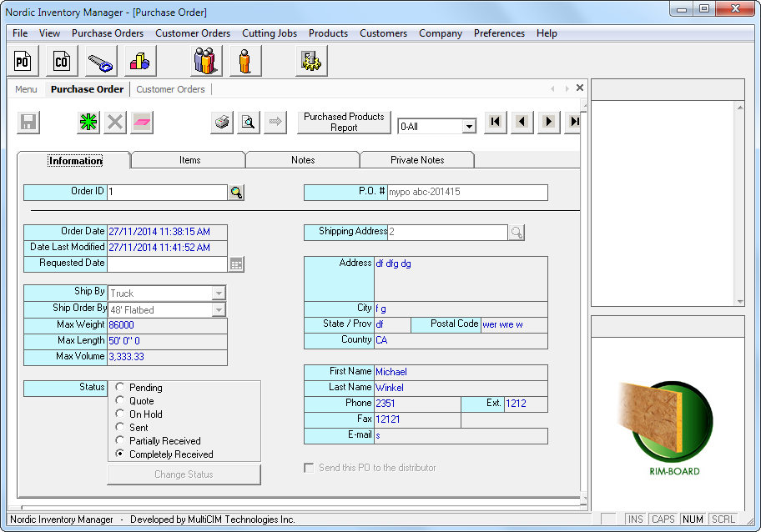Click the Order ID search magnifier icon
Viewport: 761px width, 532px height.
click(x=236, y=193)
